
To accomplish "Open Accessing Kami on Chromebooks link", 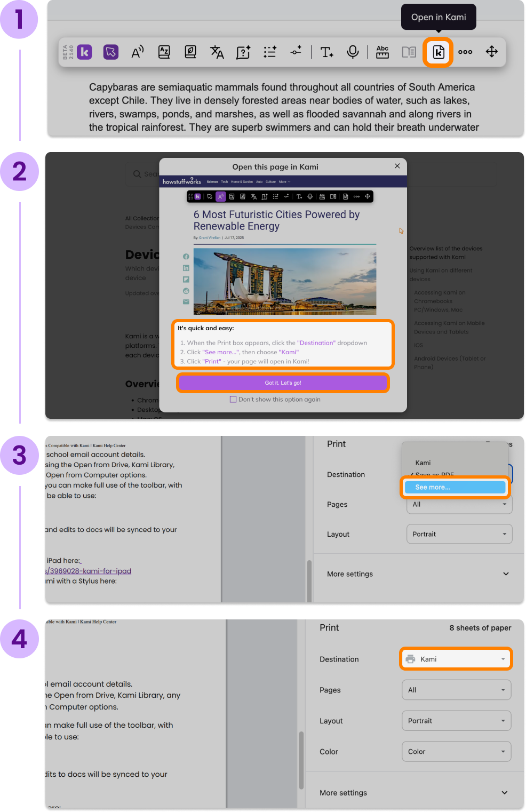I will pos(440,301).
